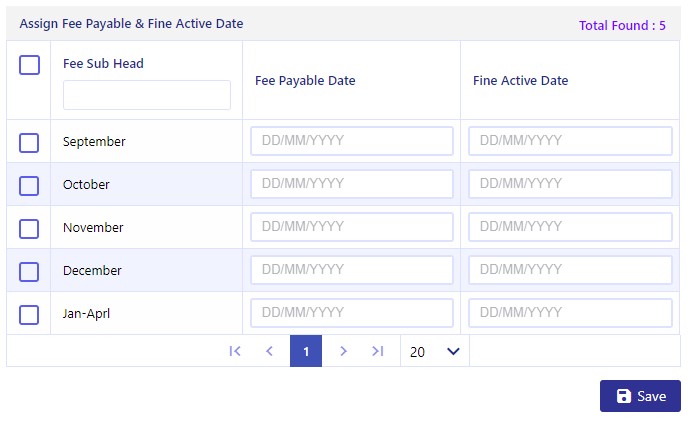Click September Fee Payable Date field

tap(352, 141)
